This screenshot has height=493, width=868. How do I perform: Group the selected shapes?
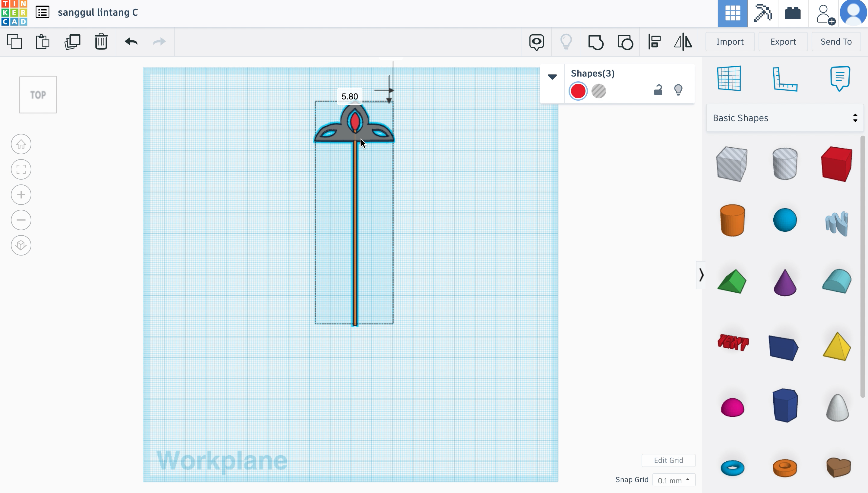tap(596, 42)
